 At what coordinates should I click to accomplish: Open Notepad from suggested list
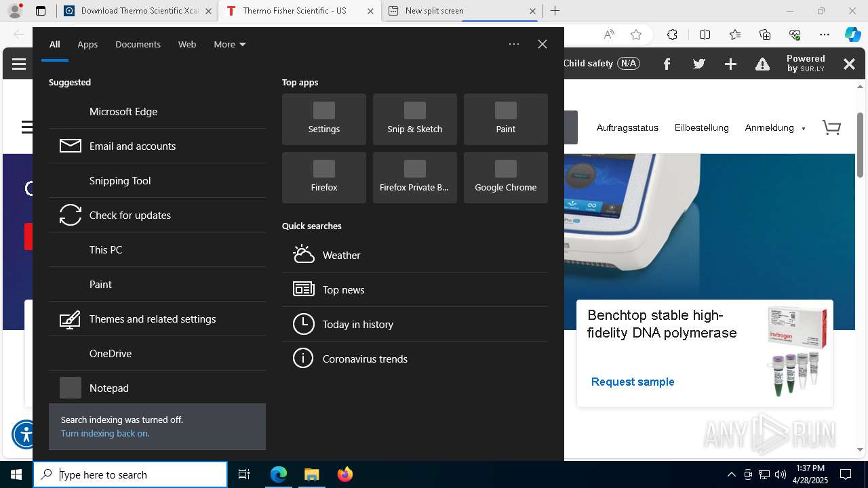pos(157,388)
